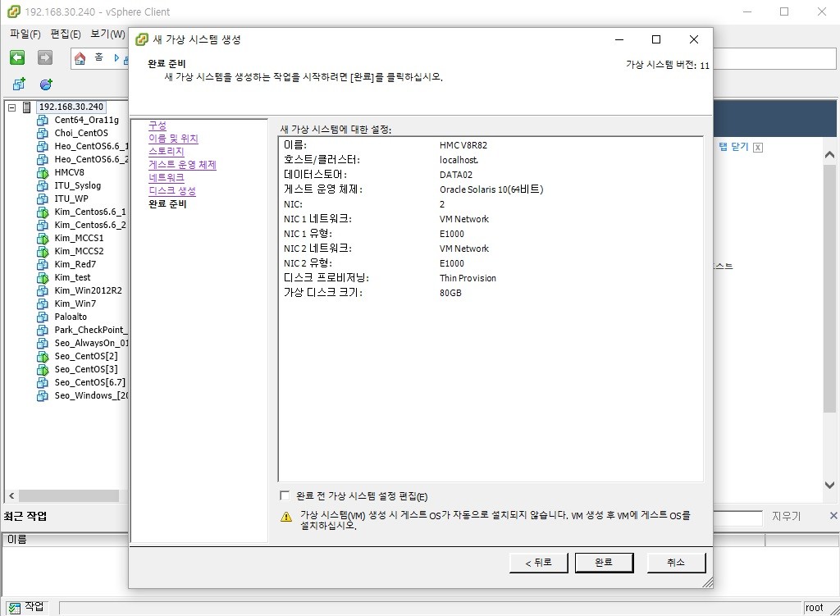Select Kim_Win2012R2 in the inventory tree

(88, 290)
